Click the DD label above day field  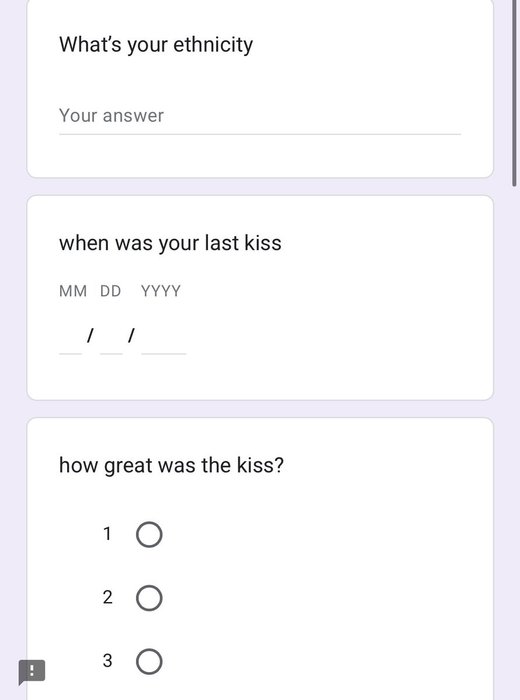click(x=110, y=291)
